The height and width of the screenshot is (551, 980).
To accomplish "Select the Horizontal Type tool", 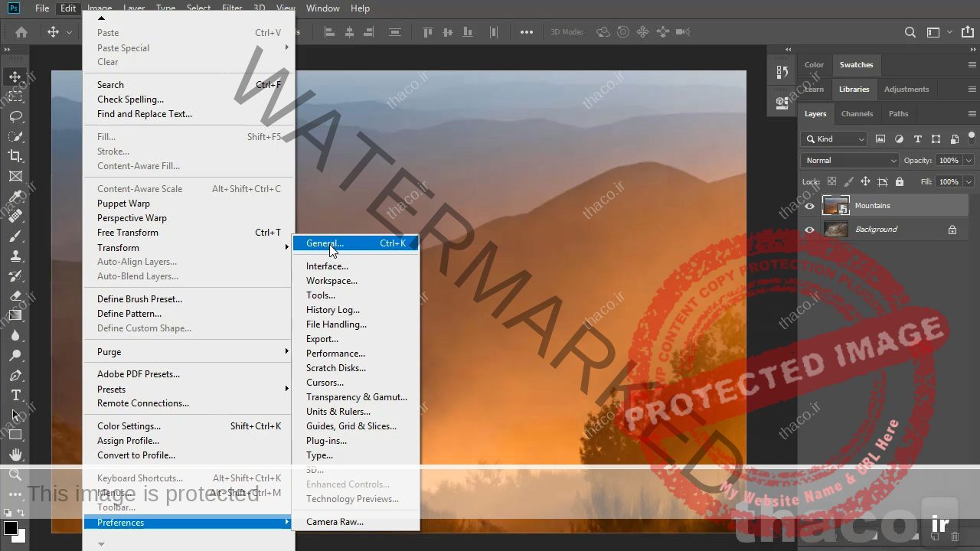I will click(x=15, y=395).
